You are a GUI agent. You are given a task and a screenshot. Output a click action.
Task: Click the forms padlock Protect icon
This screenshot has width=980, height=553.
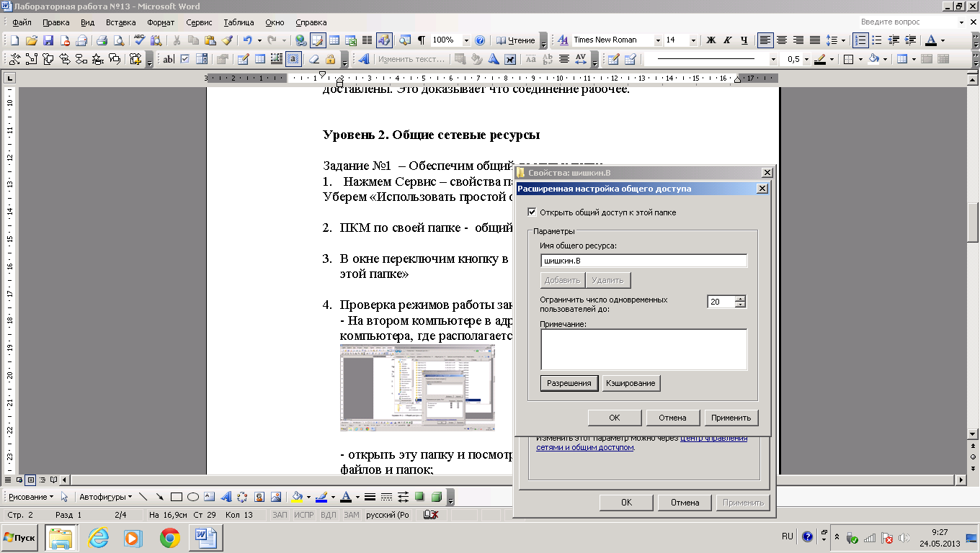[330, 59]
